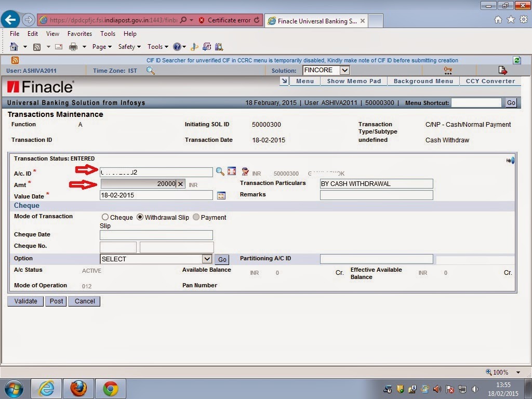The image size is (532, 399).
Task: Open the Print dropdown arrow
Action: pos(84,47)
